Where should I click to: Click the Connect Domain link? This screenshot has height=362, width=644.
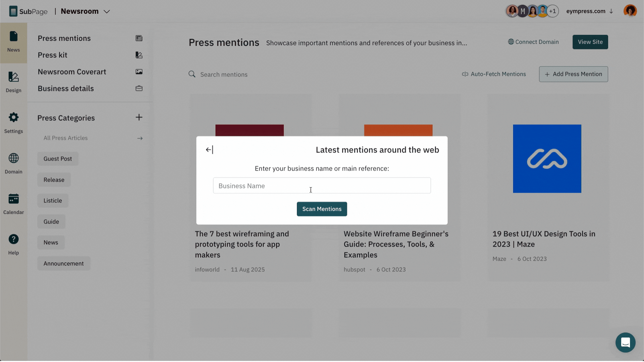click(x=533, y=42)
